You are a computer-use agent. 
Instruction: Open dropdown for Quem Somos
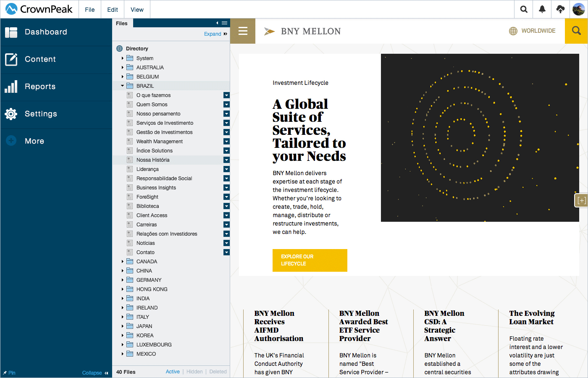tap(226, 105)
